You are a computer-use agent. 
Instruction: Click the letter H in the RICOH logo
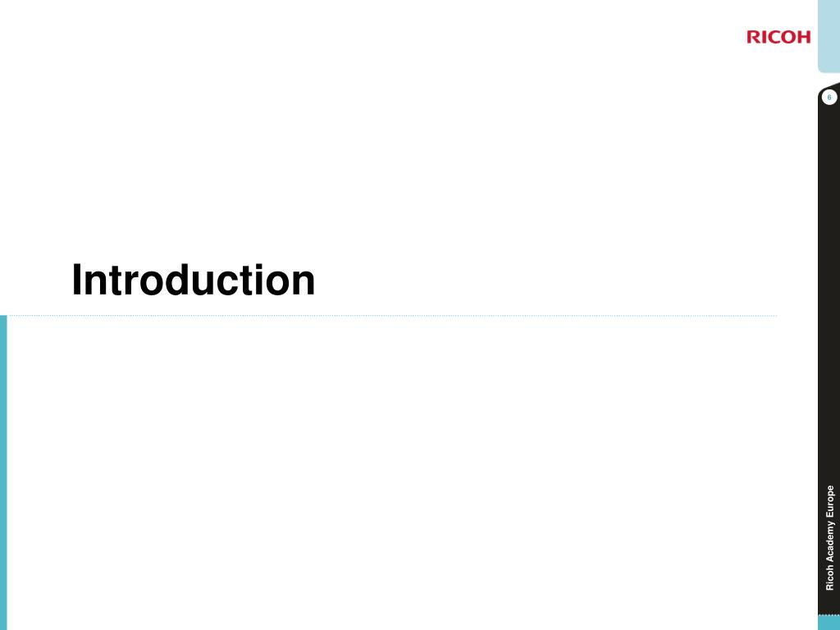804,37
